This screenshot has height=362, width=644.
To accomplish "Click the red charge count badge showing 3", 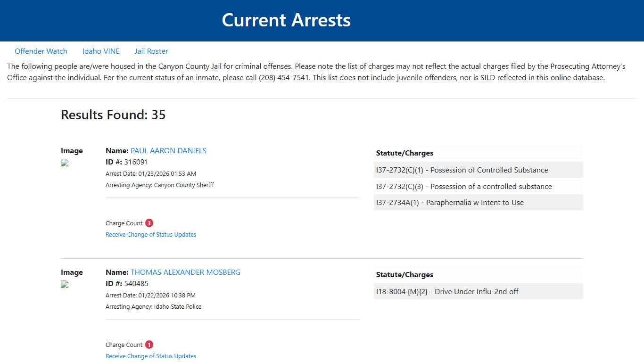I will tap(149, 222).
